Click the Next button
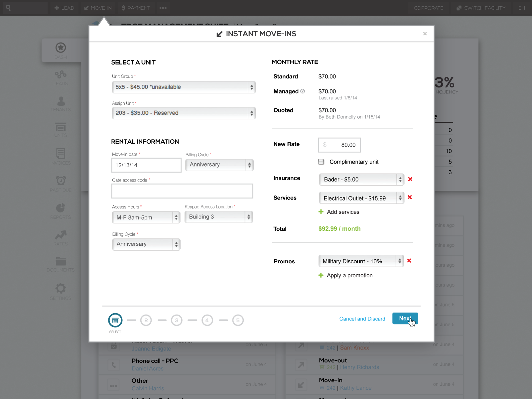 [x=405, y=319]
